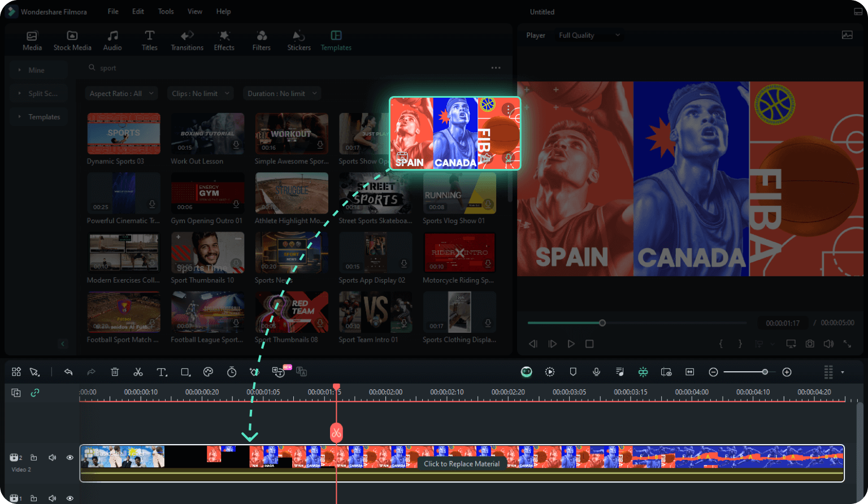The height and width of the screenshot is (504, 868).
Task: Add a marker with the shield icon
Action: click(x=573, y=372)
